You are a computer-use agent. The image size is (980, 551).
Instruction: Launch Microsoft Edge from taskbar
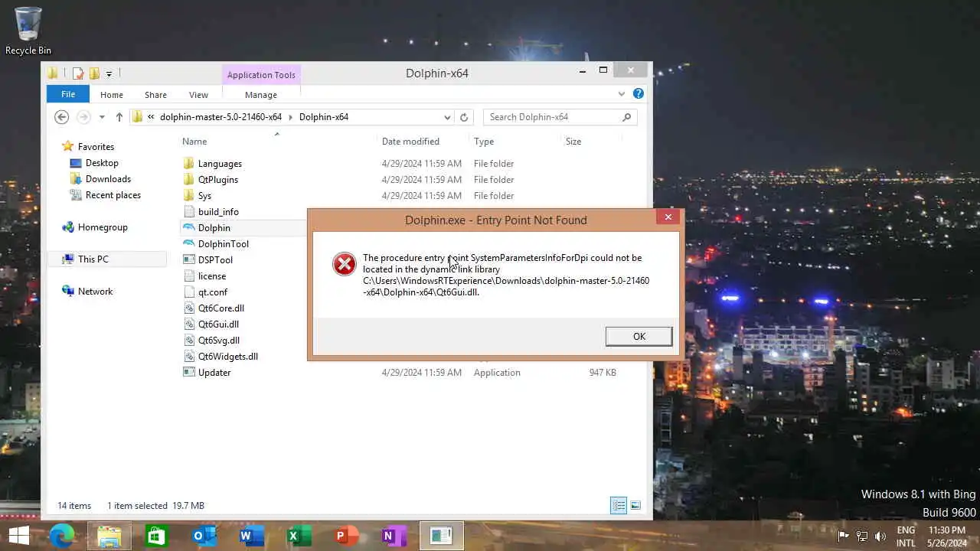point(62,536)
